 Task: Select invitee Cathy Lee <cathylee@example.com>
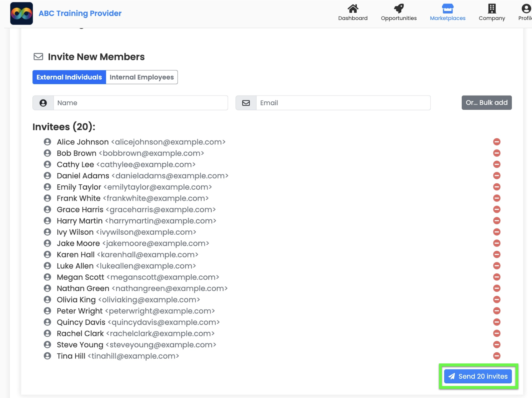(x=126, y=164)
